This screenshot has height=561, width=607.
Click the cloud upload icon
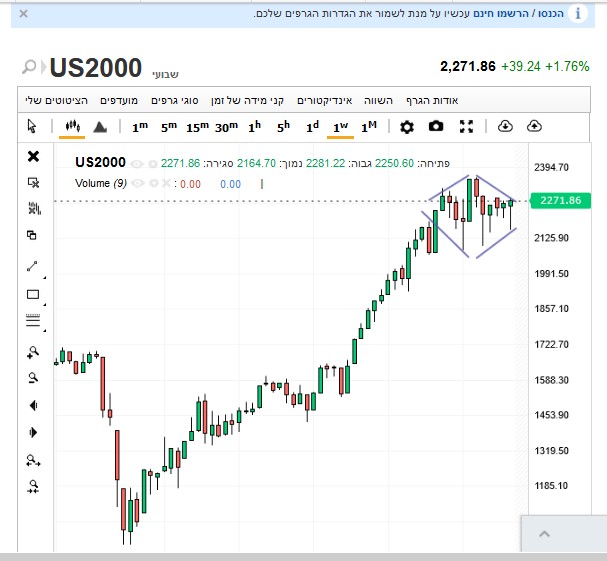[533, 126]
